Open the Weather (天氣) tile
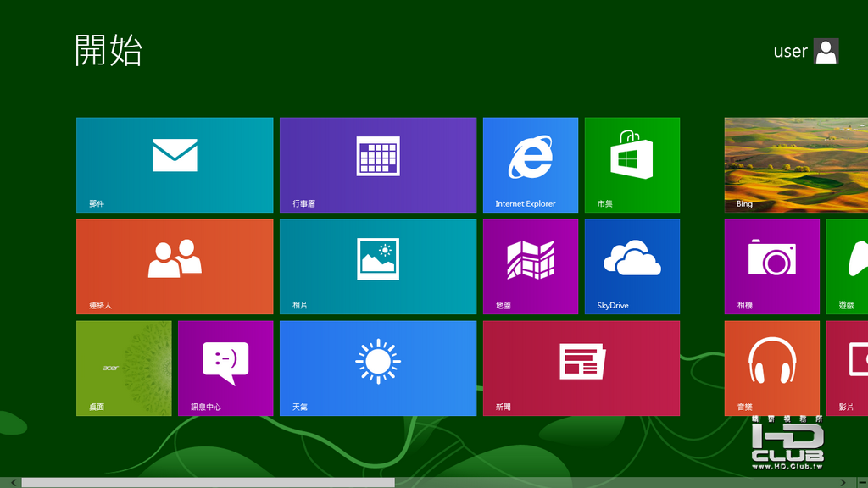868x488 pixels. click(378, 369)
